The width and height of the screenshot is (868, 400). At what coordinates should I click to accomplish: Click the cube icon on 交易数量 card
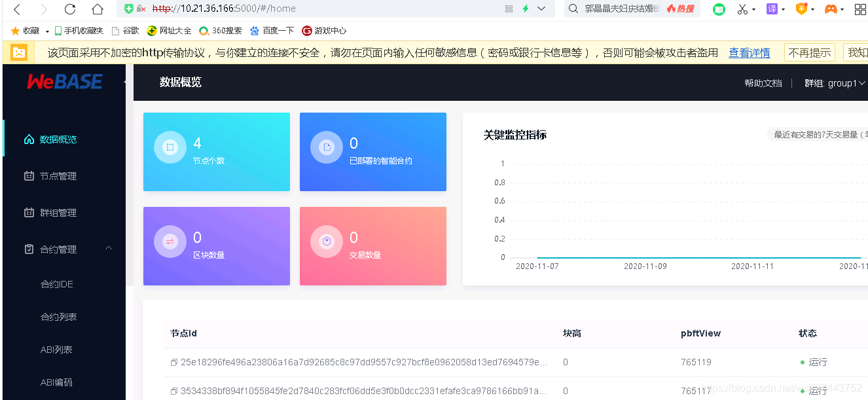327,242
